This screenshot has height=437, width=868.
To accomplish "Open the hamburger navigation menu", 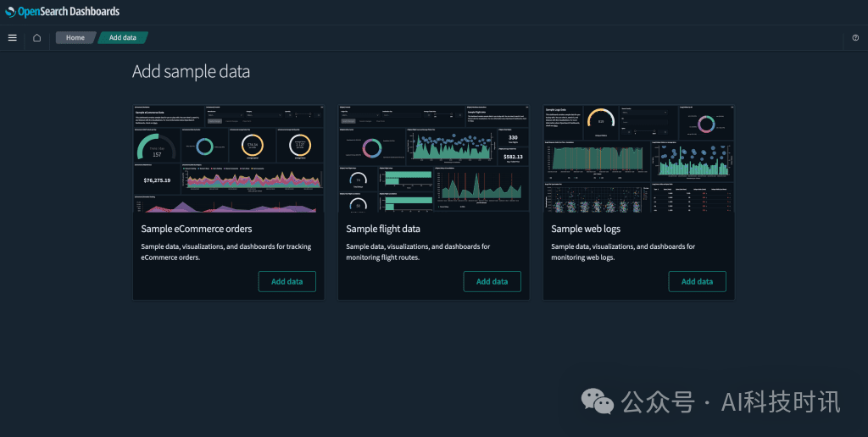I will [x=12, y=37].
